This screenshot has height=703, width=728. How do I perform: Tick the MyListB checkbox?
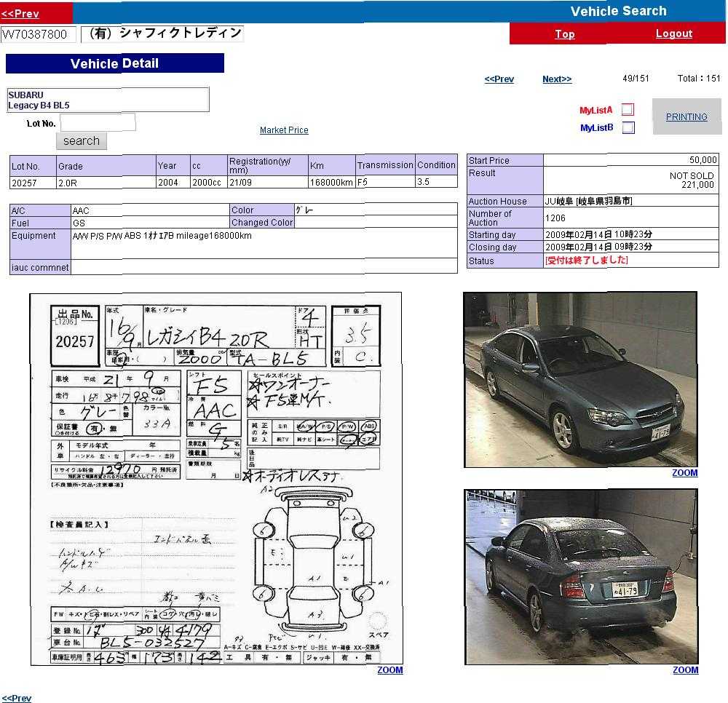tap(628, 127)
